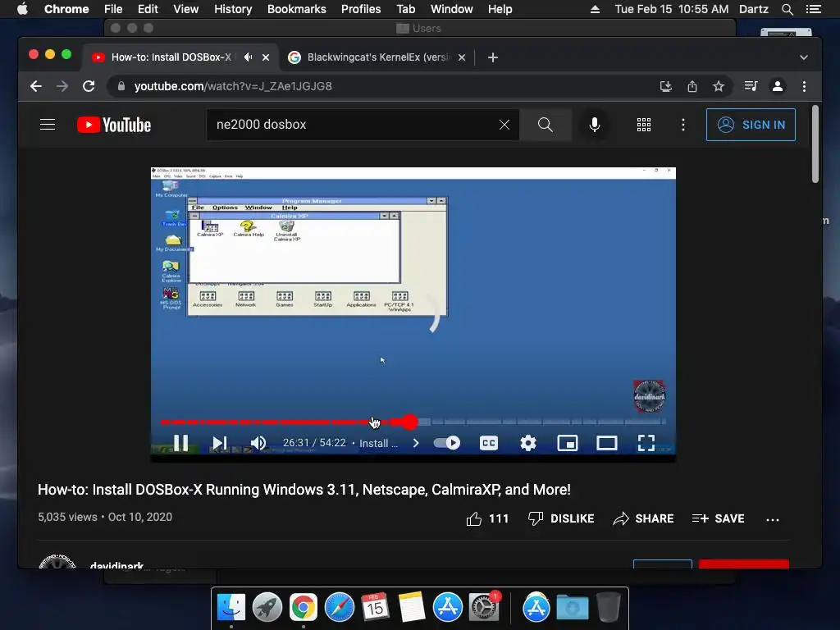The height and width of the screenshot is (630, 840).
Task: View site information lock icon
Action: tap(121, 86)
